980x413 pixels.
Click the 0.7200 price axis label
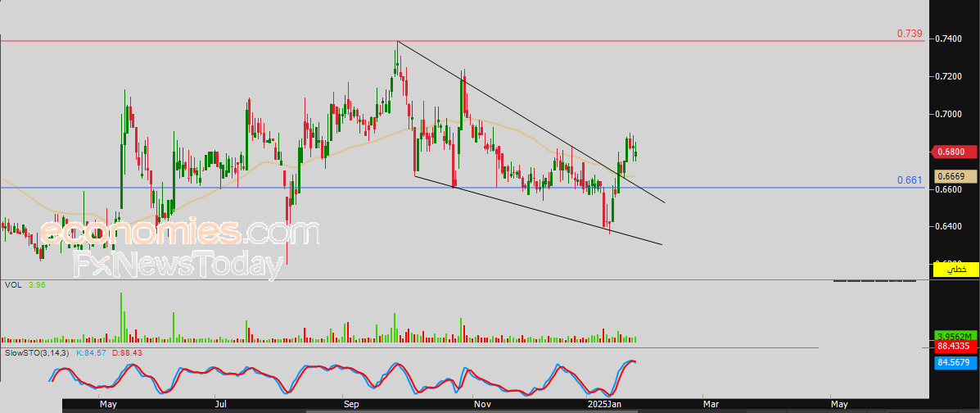tap(948, 76)
